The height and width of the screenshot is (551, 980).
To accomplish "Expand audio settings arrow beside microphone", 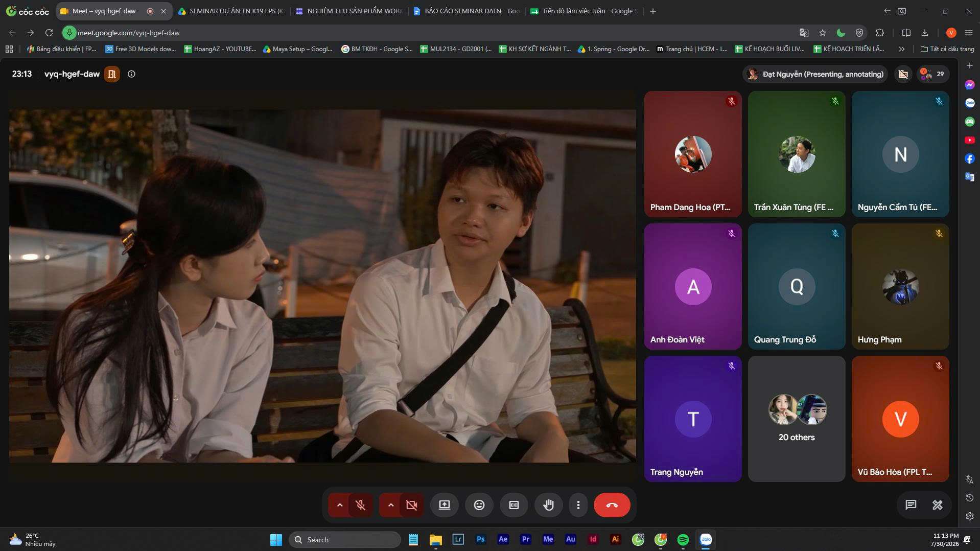I will [339, 505].
